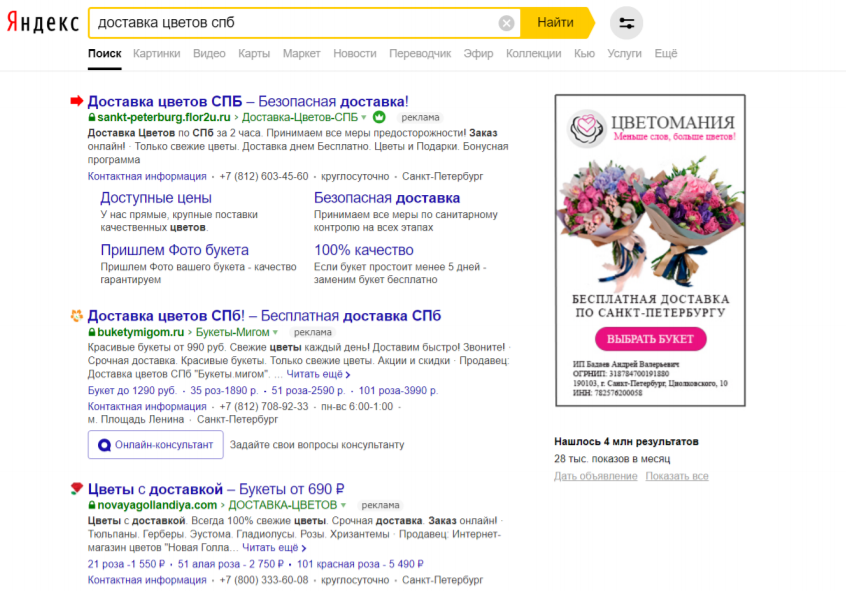This screenshot has width=846, height=594.
Task: Expand Читать ещё in buketymigom description
Action: pyautogui.click(x=318, y=374)
